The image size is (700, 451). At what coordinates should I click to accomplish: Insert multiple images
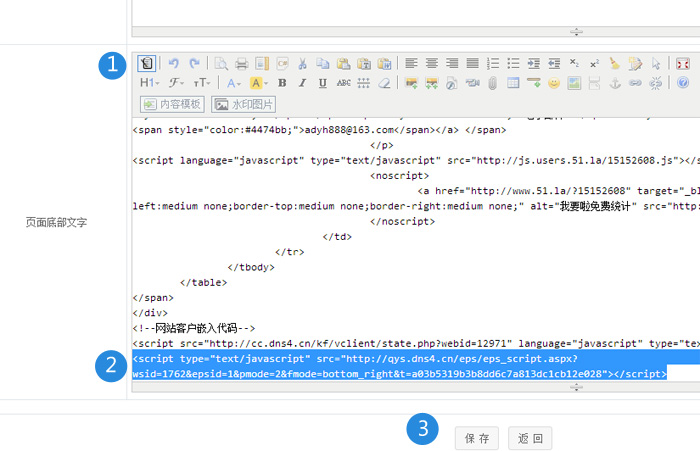tap(432, 83)
